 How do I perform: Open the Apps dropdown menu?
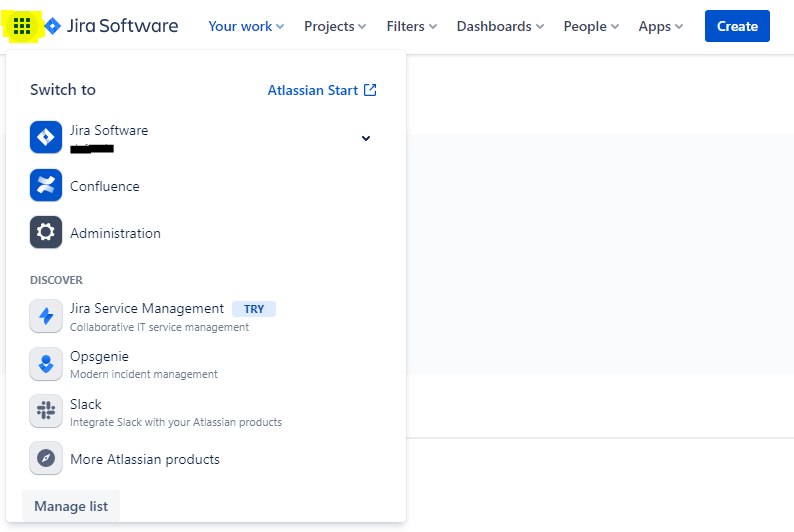click(x=660, y=26)
